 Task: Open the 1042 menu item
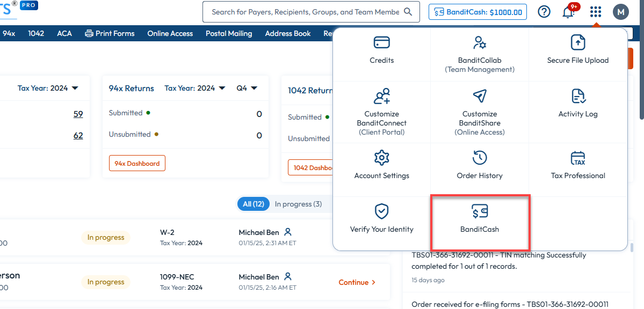pos(36,34)
